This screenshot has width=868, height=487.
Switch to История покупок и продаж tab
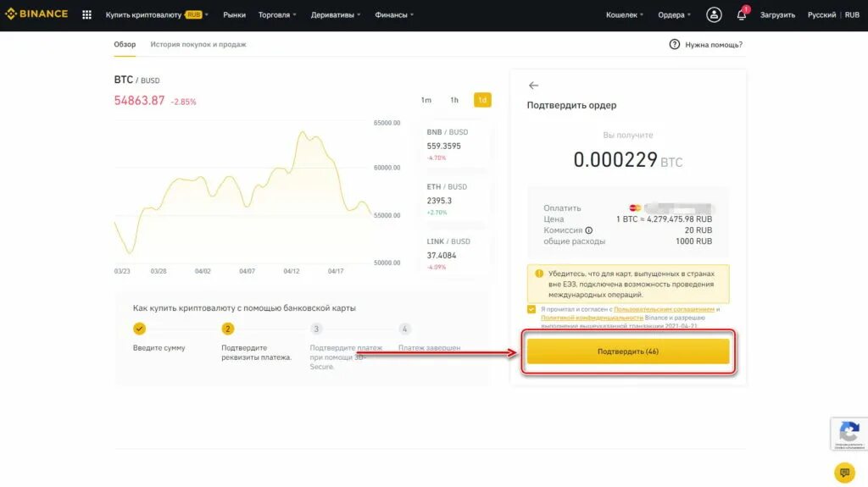(x=198, y=44)
